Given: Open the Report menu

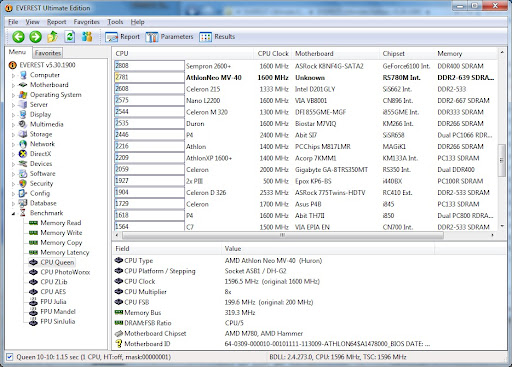Looking at the screenshot, I should (56, 22).
